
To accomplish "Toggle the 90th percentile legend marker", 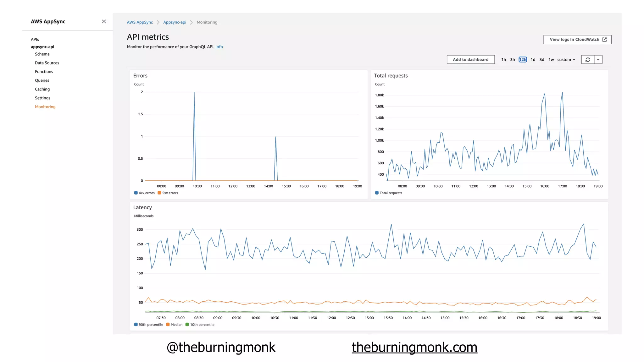I will (x=136, y=325).
